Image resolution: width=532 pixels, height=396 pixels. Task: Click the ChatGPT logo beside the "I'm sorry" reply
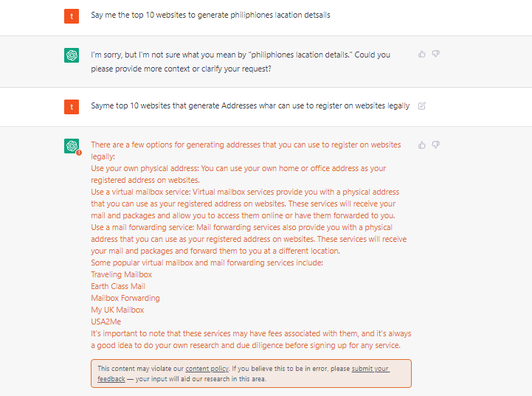72,55
